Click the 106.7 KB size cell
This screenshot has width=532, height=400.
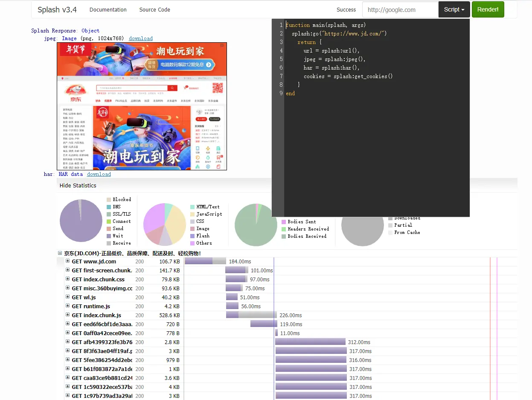[169, 261]
